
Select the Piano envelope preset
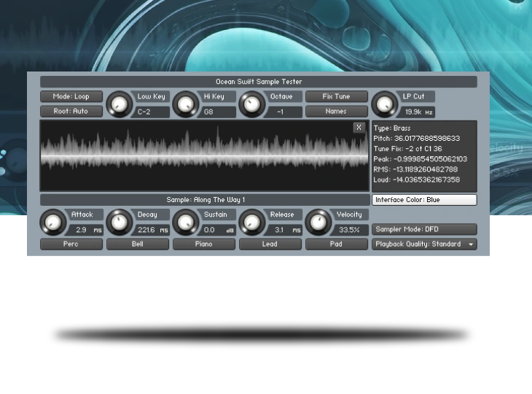(204, 244)
